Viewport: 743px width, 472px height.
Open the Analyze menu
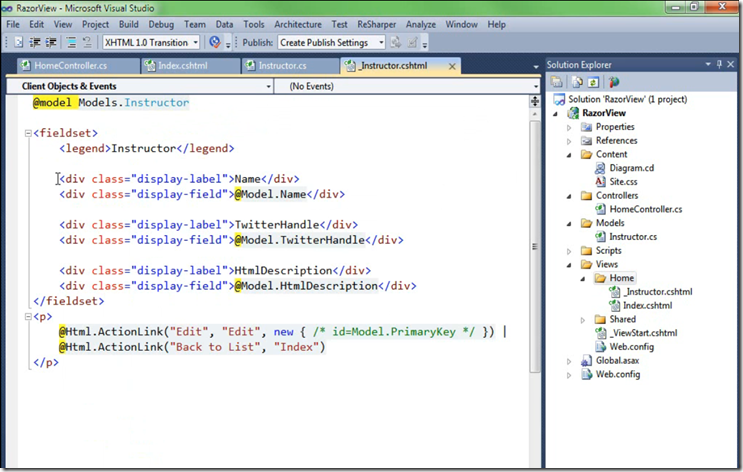coord(421,24)
